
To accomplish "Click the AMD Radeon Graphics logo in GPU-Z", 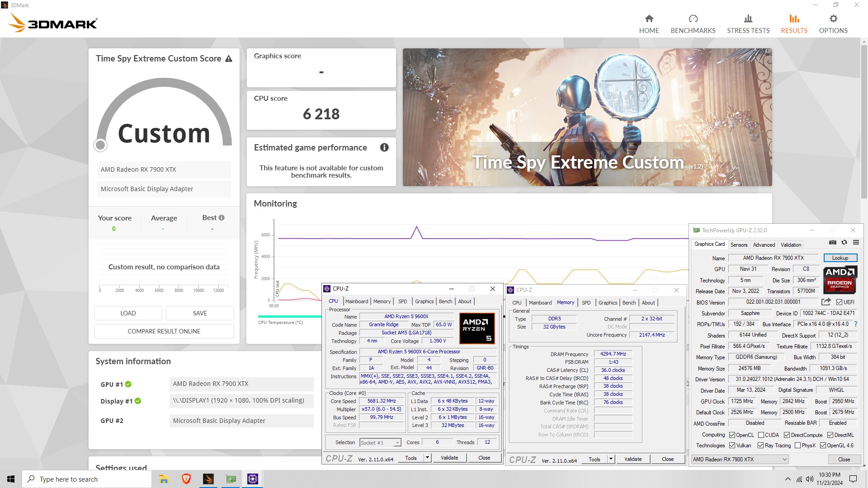I will (840, 279).
